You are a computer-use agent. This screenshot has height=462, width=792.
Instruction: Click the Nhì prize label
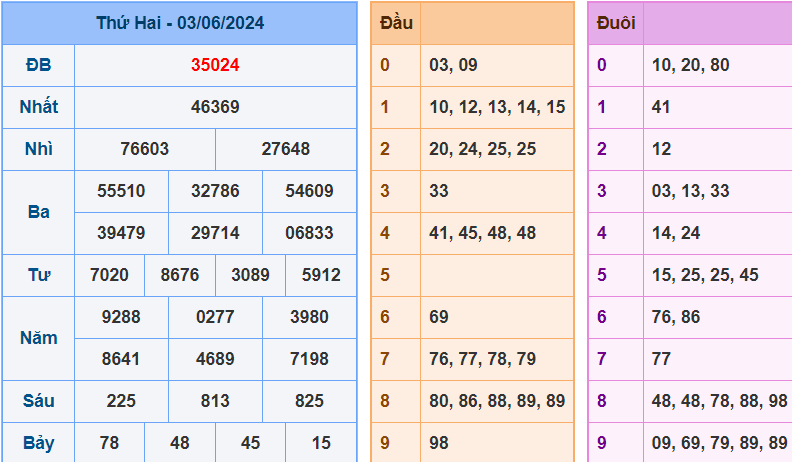click(39, 149)
